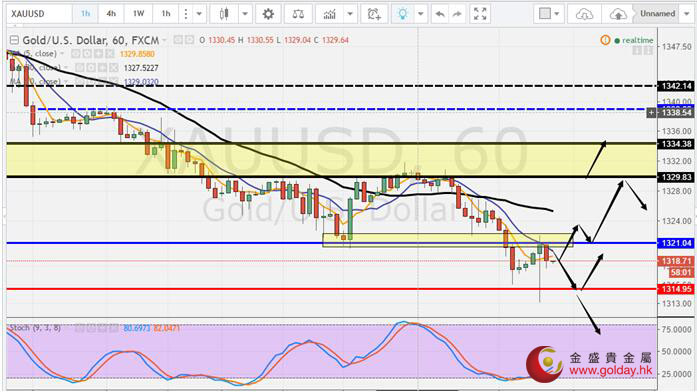
Task: Switch to the 4h timeframe
Action: (x=111, y=14)
